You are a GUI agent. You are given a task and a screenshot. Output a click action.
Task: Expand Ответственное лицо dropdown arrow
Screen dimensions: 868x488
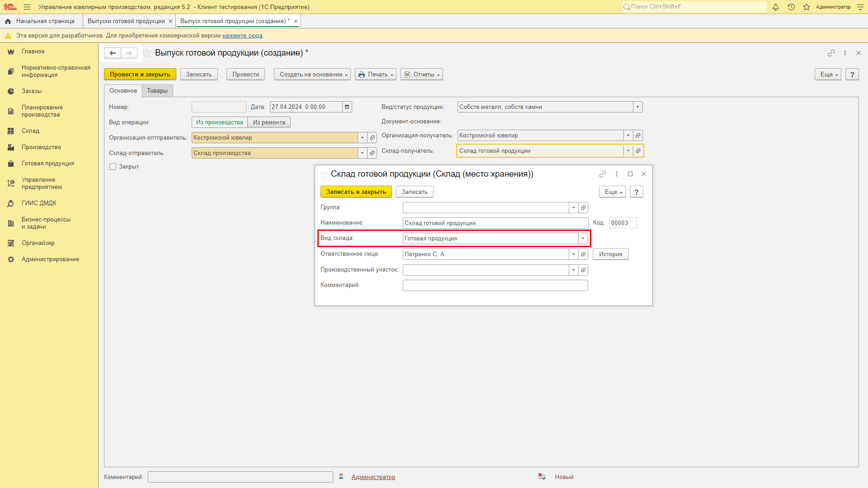(573, 254)
